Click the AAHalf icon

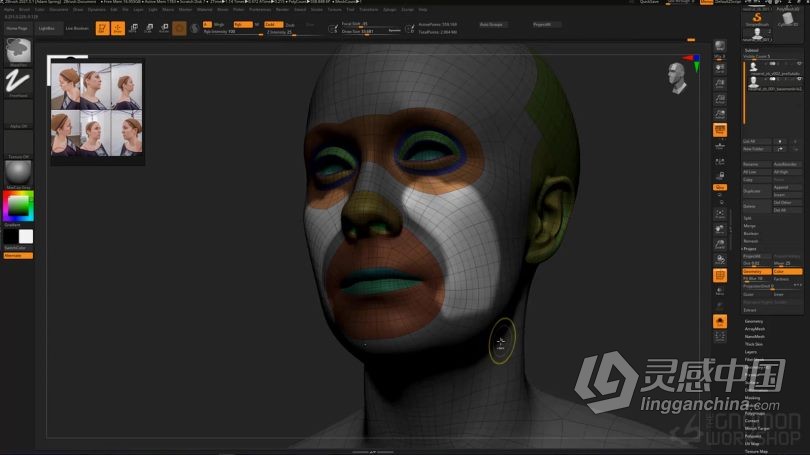point(720,114)
